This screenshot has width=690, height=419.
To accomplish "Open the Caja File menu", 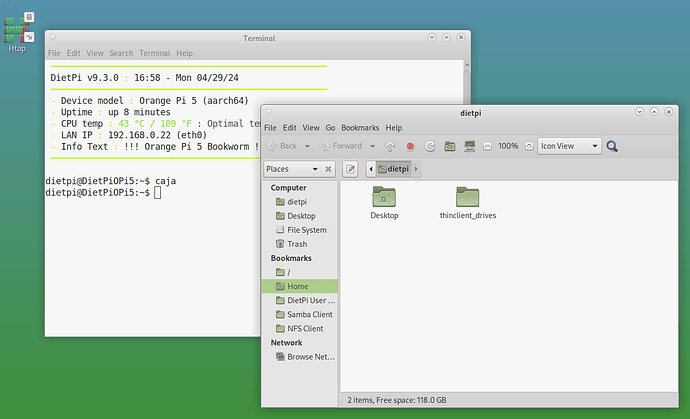I will [x=270, y=128].
